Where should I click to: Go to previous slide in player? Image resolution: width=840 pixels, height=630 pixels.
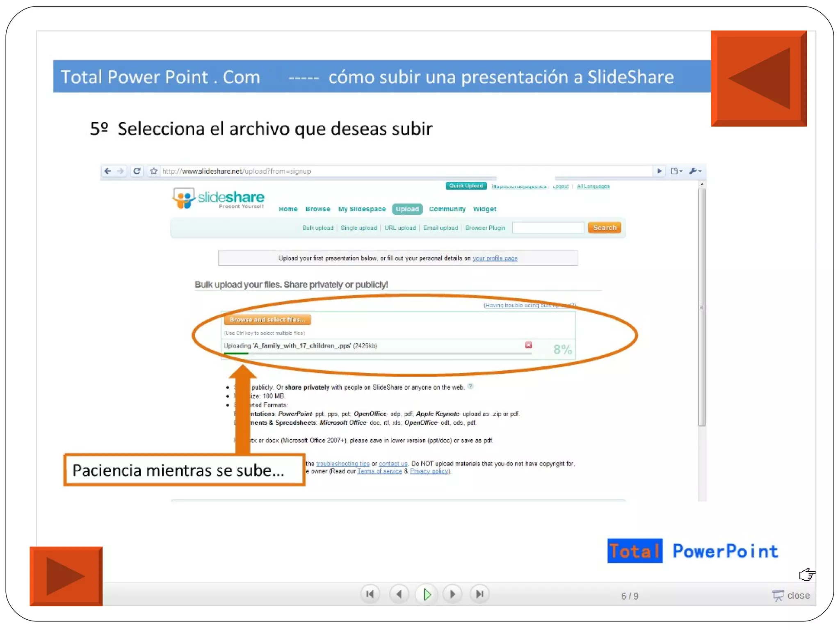[399, 594]
